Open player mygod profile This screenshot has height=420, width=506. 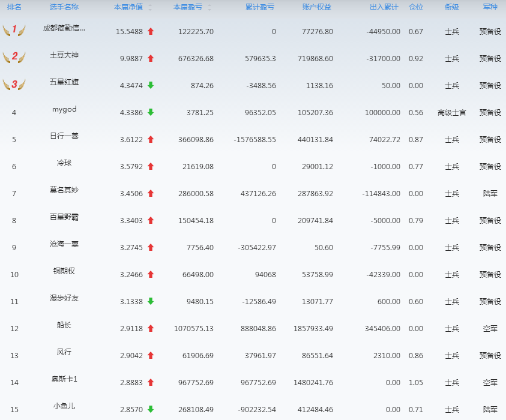click(x=64, y=109)
